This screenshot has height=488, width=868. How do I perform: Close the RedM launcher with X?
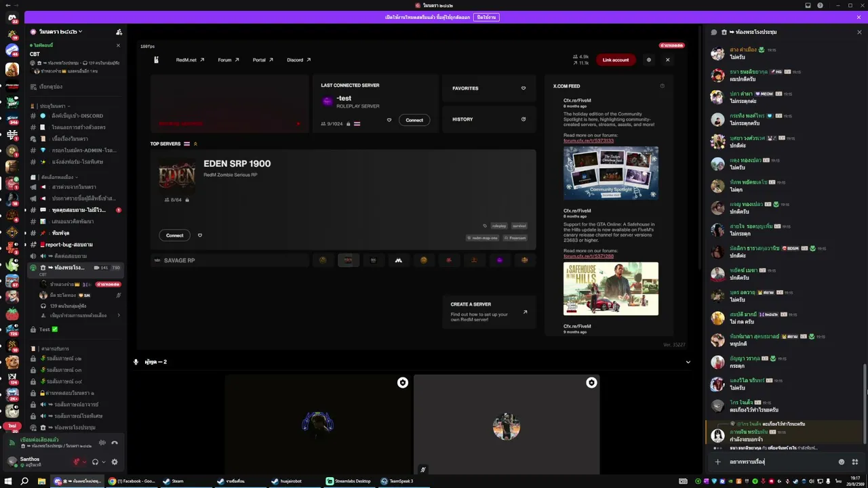(667, 60)
